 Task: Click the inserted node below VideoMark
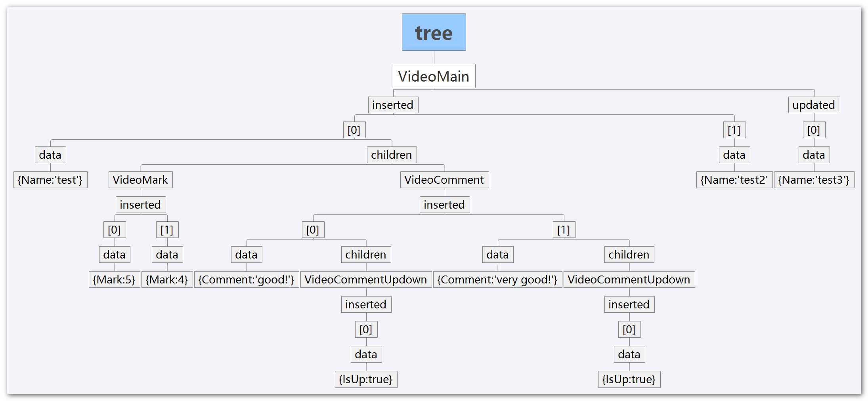[x=140, y=205]
